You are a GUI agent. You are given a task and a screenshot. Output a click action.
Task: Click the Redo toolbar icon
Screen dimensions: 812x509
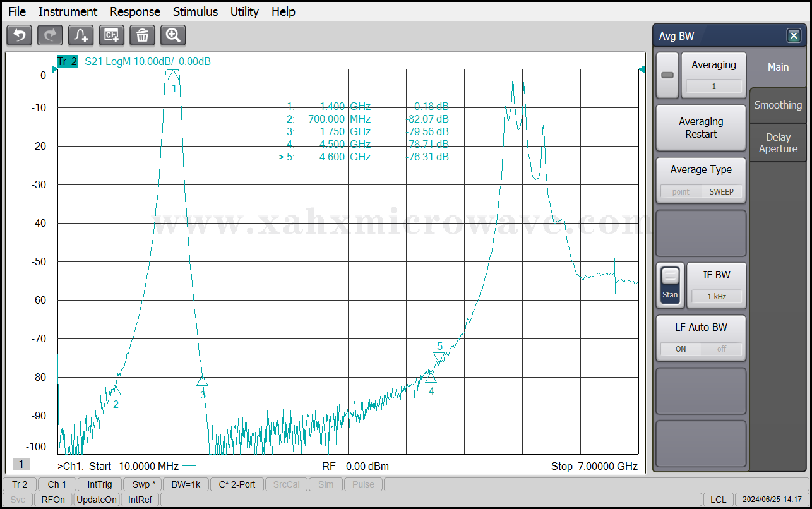click(x=50, y=35)
